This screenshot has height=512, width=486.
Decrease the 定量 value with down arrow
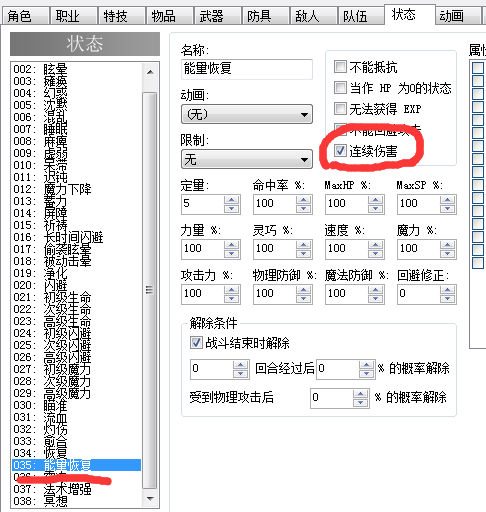(x=231, y=209)
